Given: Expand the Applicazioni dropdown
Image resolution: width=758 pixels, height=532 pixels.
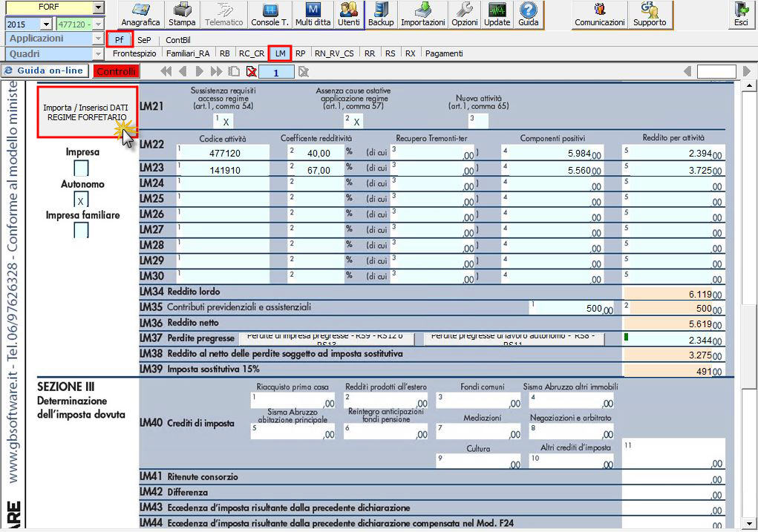Looking at the screenshot, I should click(99, 38).
